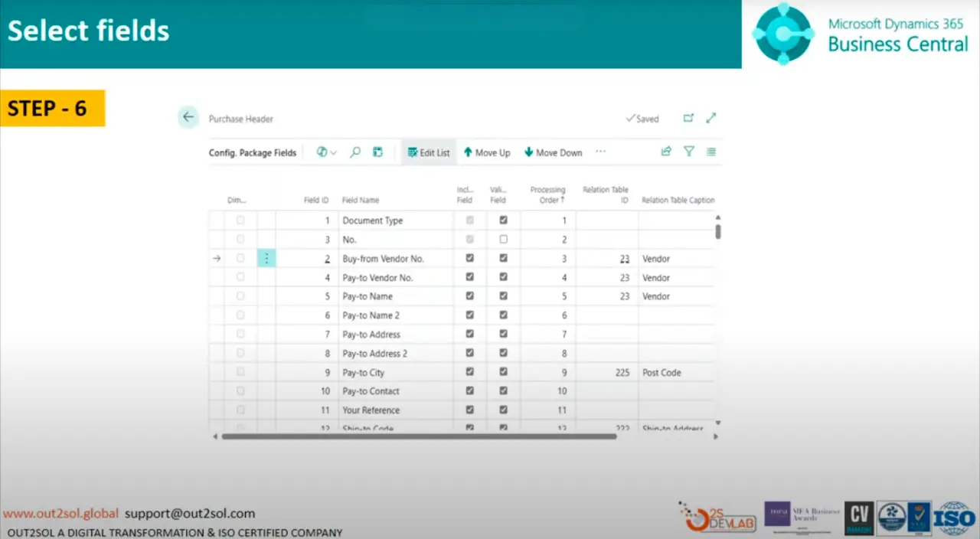Click the icon right of search magnifier
The image size is (980, 539).
(x=377, y=152)
